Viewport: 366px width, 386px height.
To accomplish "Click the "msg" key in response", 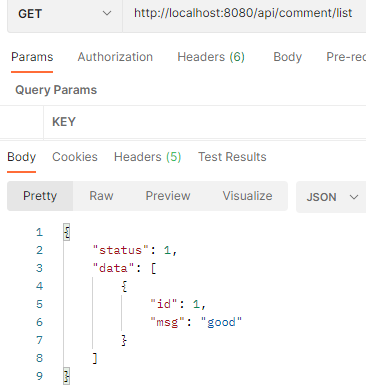I will [x=167, y=322].
